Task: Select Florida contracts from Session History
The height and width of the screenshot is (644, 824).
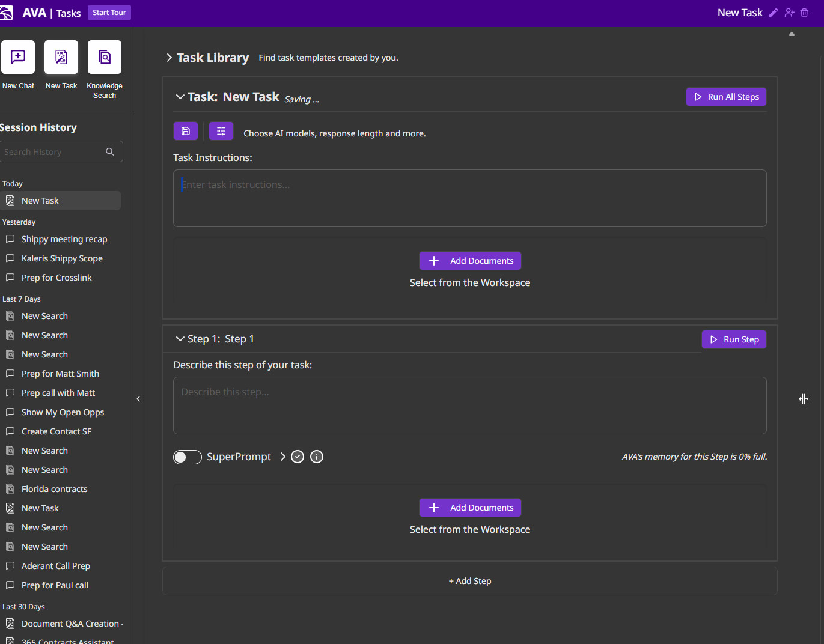Action: click(55, 488)
